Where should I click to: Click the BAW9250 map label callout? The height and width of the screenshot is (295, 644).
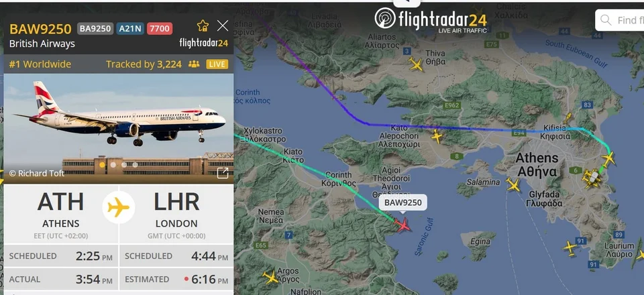click(402, 202)
